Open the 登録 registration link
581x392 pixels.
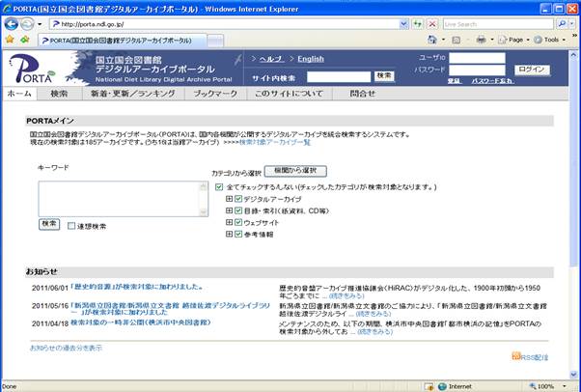[454, 81]
